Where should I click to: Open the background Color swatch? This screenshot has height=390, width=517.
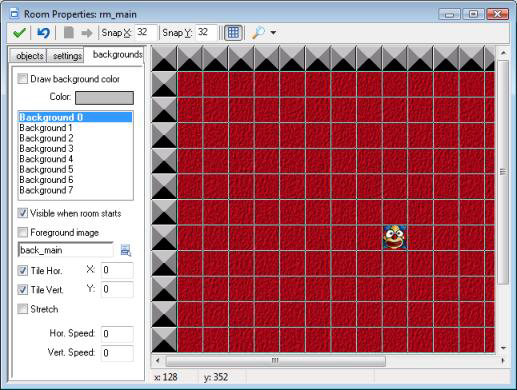pyautogui.click(x=104, y=98)
